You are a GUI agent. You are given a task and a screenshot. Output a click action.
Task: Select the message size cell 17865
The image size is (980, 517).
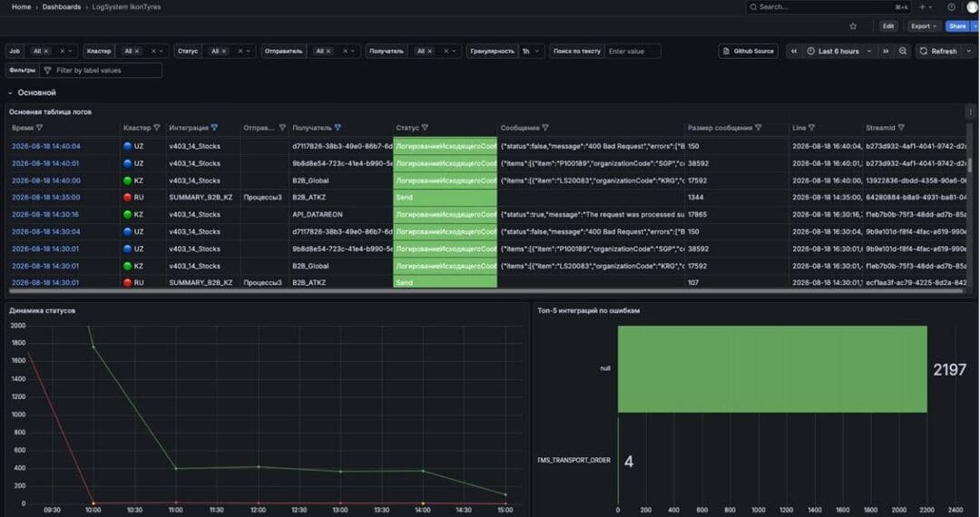pyautogui.click(x=737, y=214)
